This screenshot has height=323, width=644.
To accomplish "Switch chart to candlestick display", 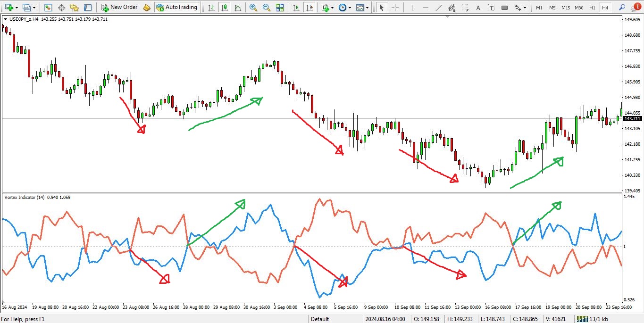I will click(x=225, y=8).
